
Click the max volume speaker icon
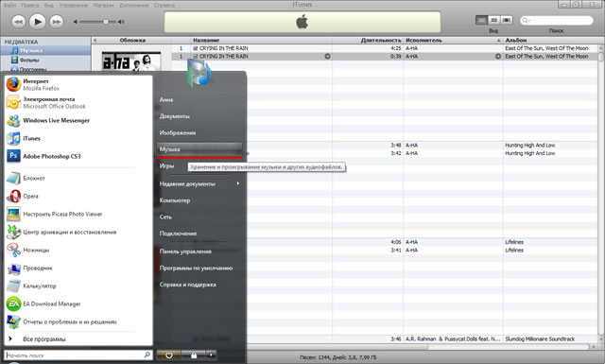(121, 22)
